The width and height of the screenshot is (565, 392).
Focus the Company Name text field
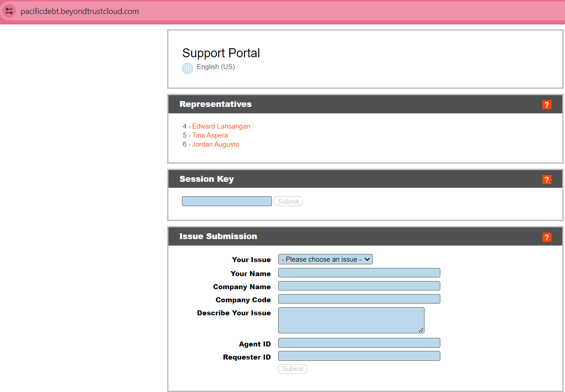(x=359, y=286)
